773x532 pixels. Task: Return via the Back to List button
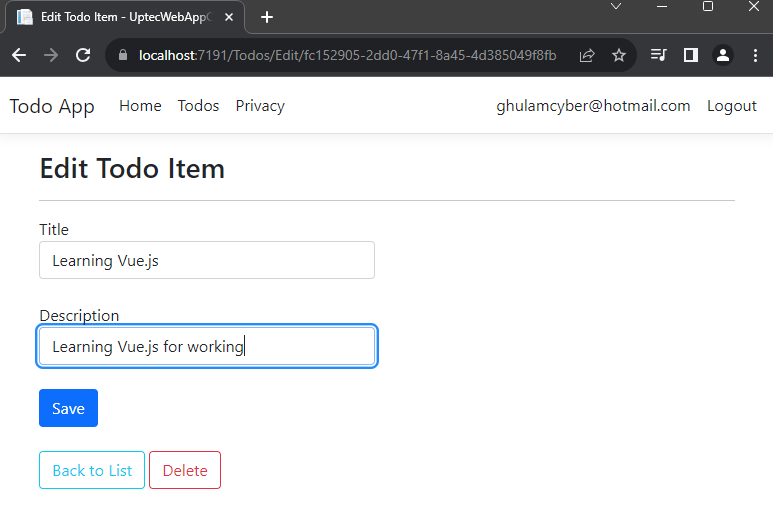[92, 471]
